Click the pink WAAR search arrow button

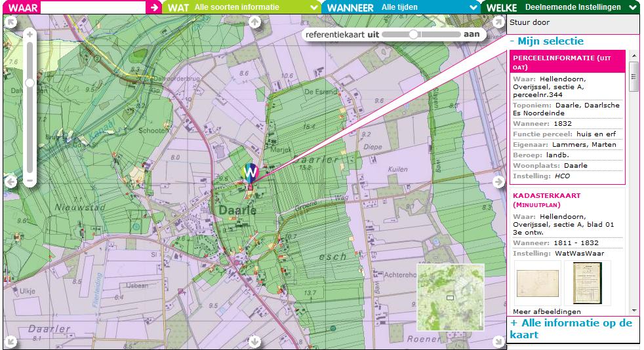153,7
